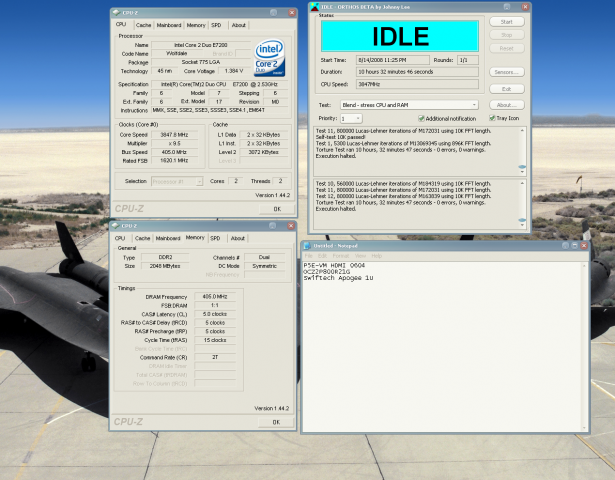Click Code Name value Wolfdale
The image size is (615, 480).
[176, 53]
